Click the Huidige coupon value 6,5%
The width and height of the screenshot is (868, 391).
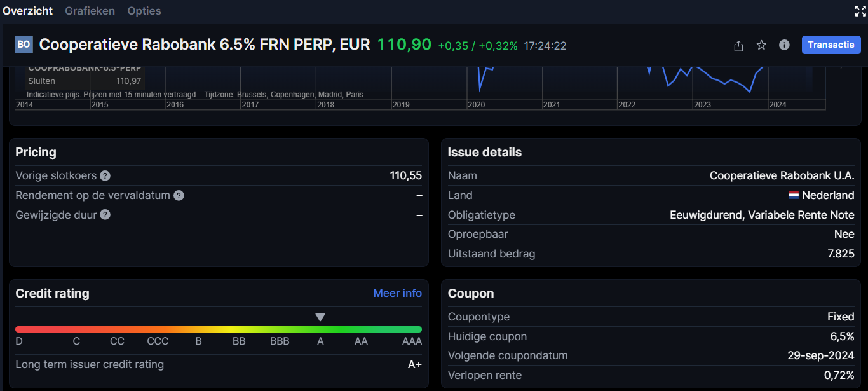point(842,336)
